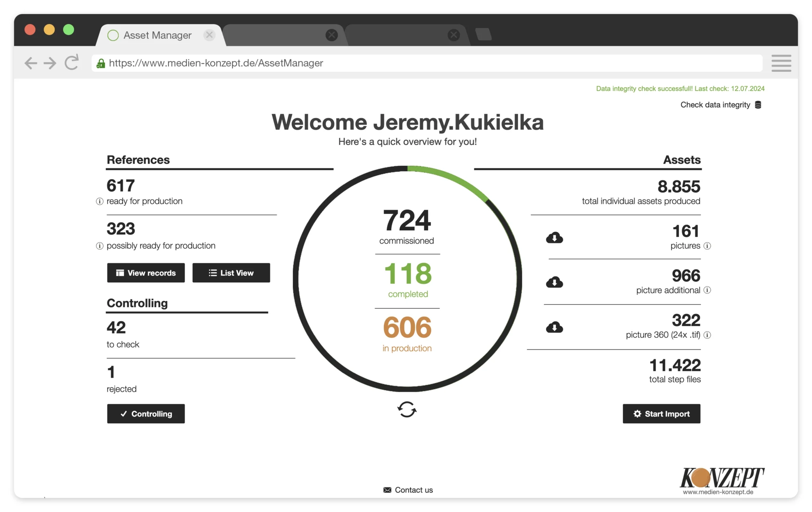Open the View records button
812x512 pixels.
(146, 273)
